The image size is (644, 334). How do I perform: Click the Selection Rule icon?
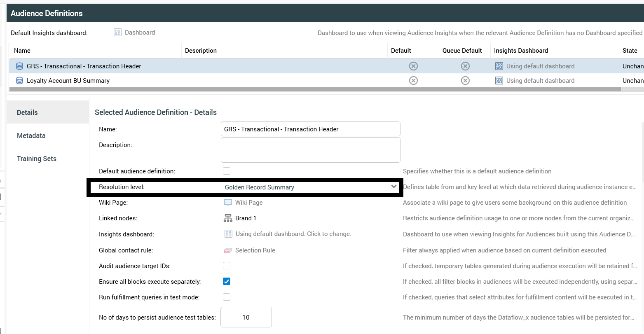point(228,250)
